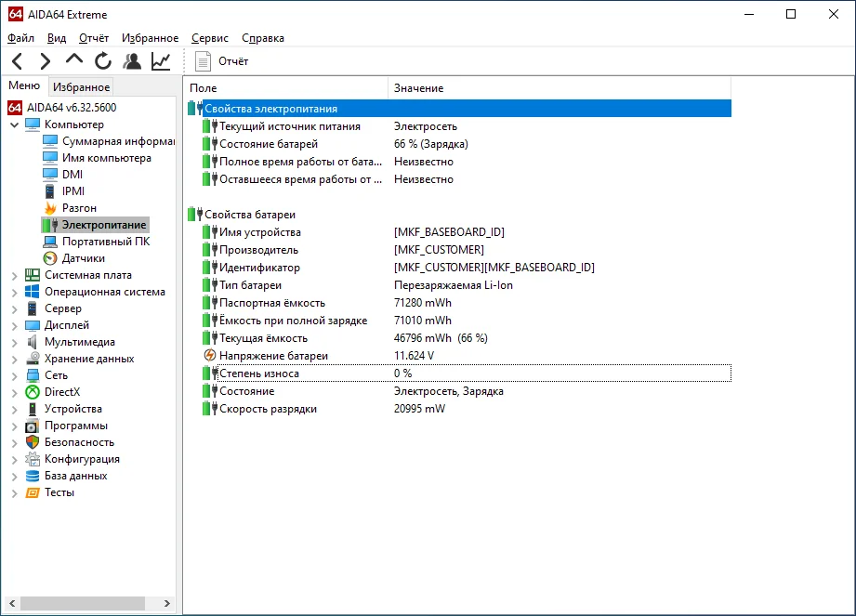Click the sidebar horizontal scrollbar right arrow
The image size is (856, 616).
pyautogui.click(x=167, y=603)
